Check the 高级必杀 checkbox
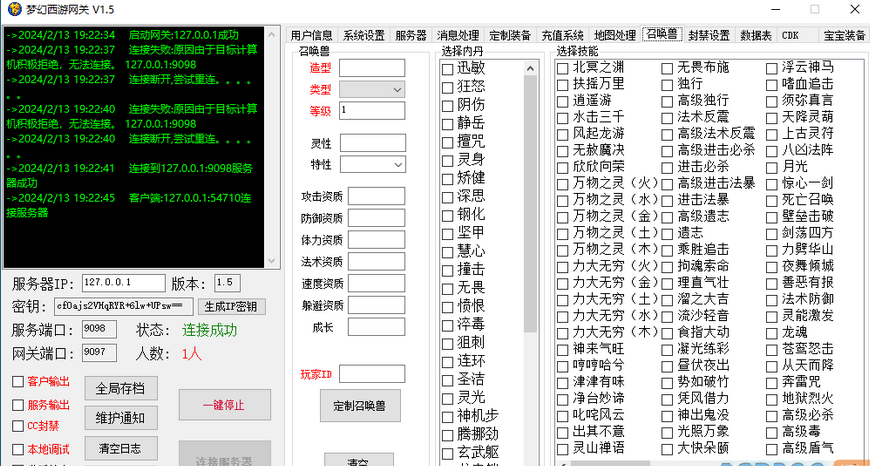 pyautogui.click(x=771, y=415)
